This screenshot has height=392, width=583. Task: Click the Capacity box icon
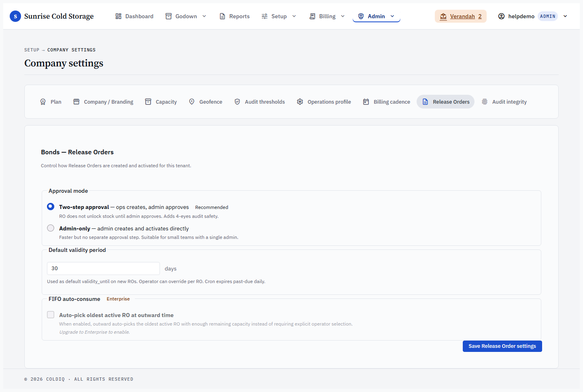tap(148, 102)
